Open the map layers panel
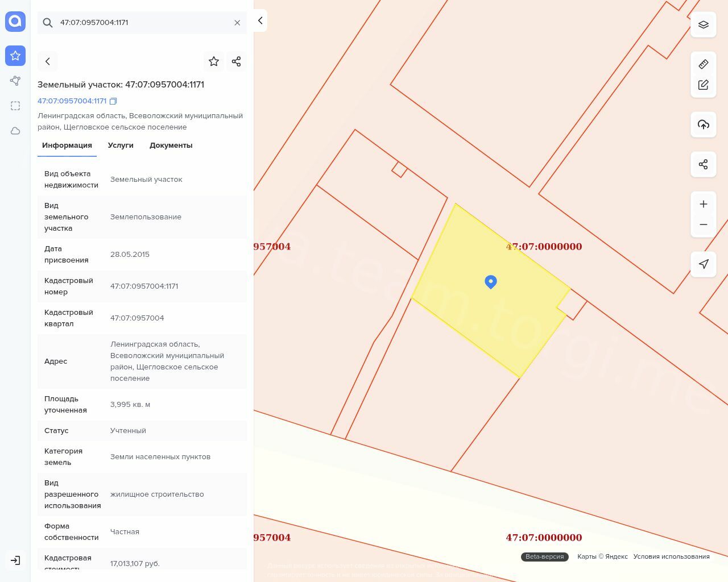 (703, 25)
